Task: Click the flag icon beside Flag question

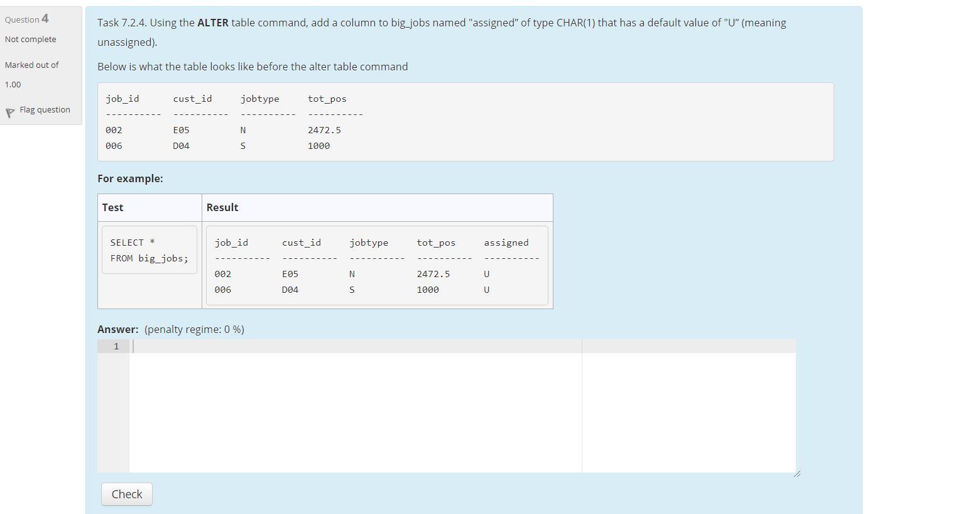Action: tap(10, 112)
